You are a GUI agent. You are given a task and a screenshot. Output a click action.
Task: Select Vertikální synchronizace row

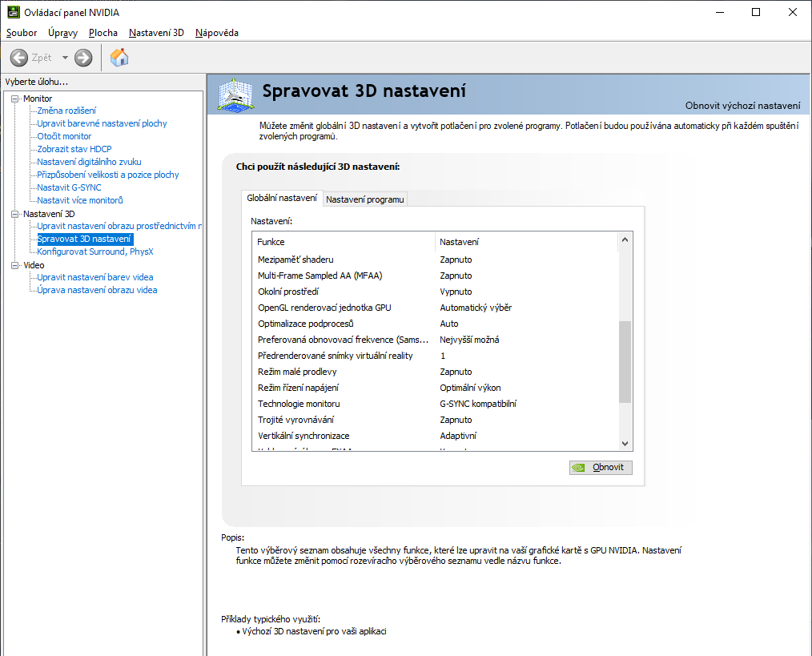435,437
